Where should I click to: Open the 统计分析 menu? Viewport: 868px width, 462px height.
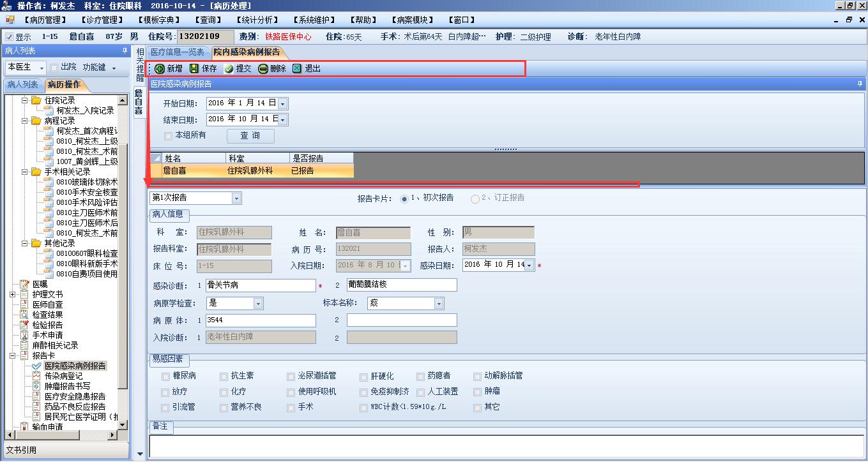[x=257, y=20]
